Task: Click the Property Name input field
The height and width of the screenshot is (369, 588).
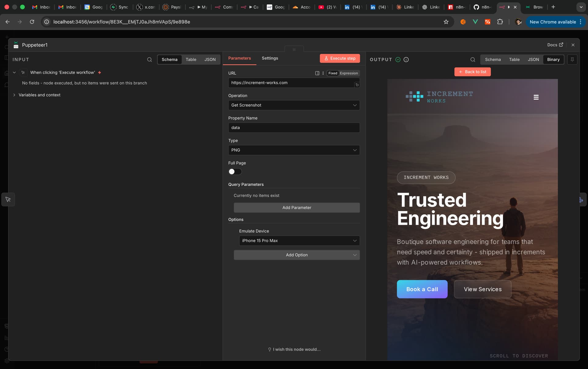Action: click(294, 127)
